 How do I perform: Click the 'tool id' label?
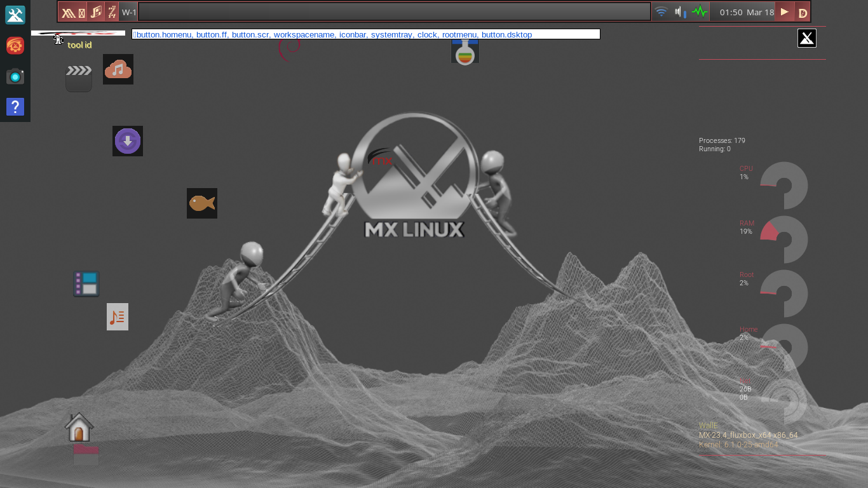tap(79, 45)
